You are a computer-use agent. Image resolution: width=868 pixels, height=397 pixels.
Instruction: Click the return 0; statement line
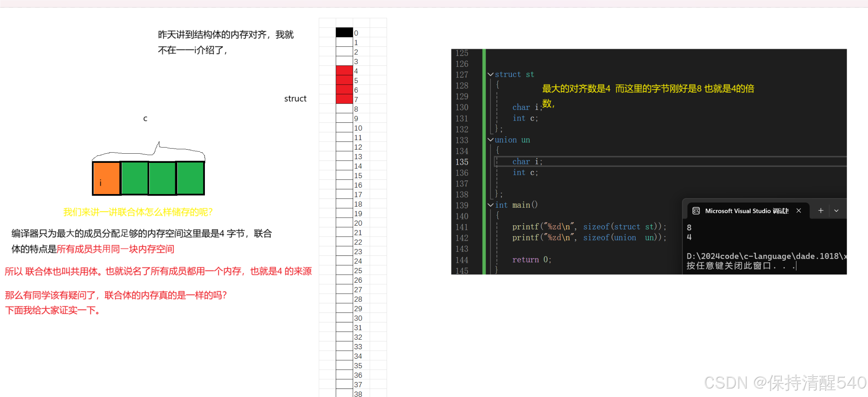pyautogui.click(x=531, y=260)
